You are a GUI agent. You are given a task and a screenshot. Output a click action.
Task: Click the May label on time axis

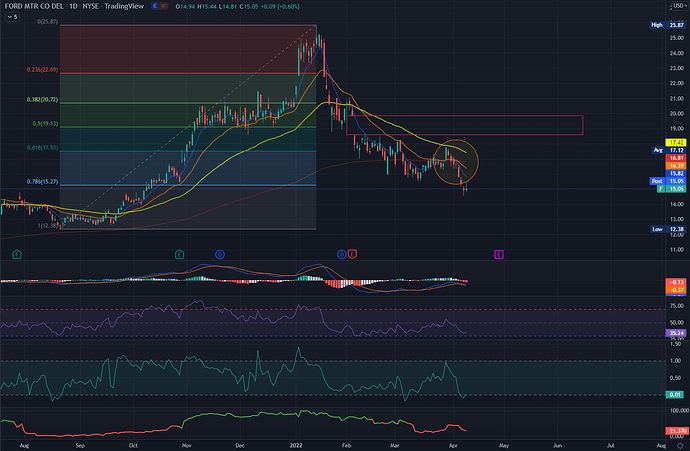click(x=504, y=445)
